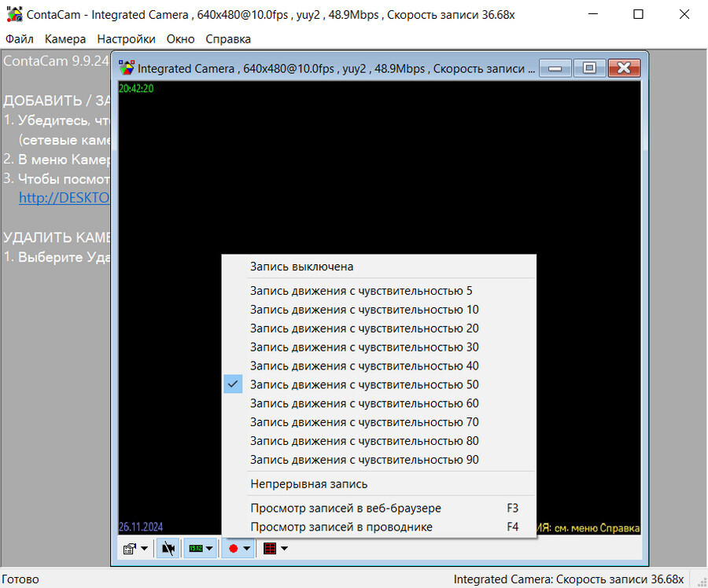Click the Integrated Camera child window icon
Image resolution: width=708 pixels, height=588 pixels.
(127, 68)
